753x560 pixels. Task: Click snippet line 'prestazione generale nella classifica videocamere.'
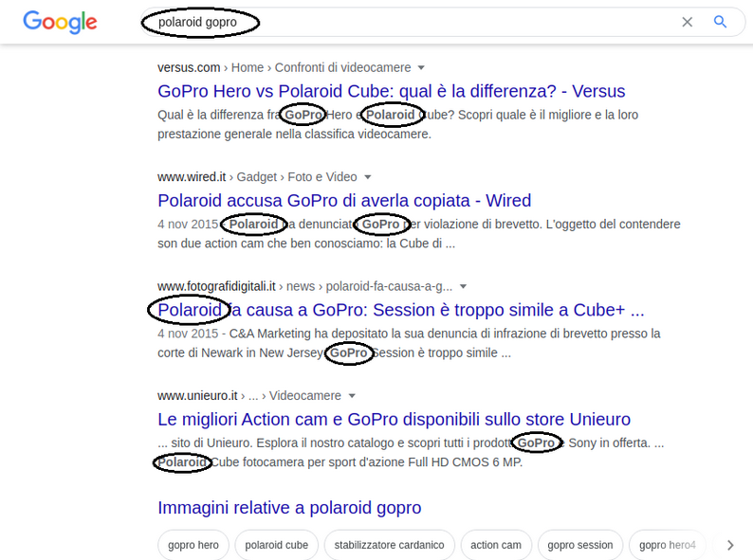click(x=294, y=134)
